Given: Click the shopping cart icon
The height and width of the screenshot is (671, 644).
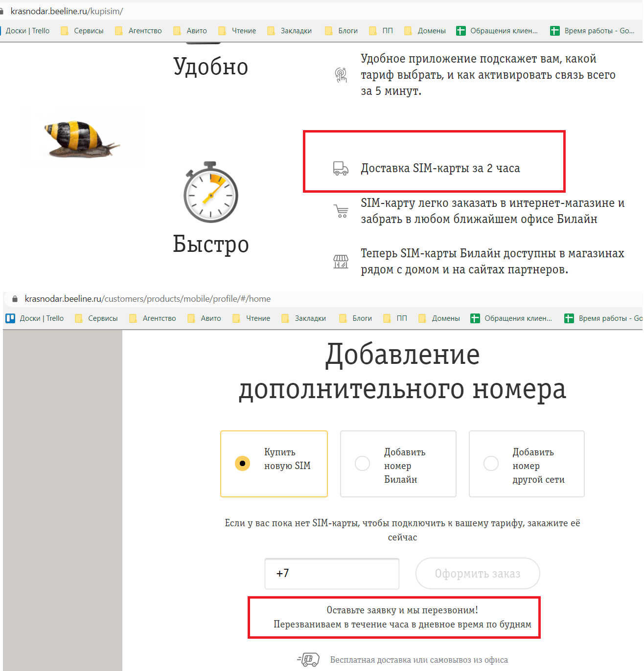Looking at the screenshot, I should click(341, 211).
